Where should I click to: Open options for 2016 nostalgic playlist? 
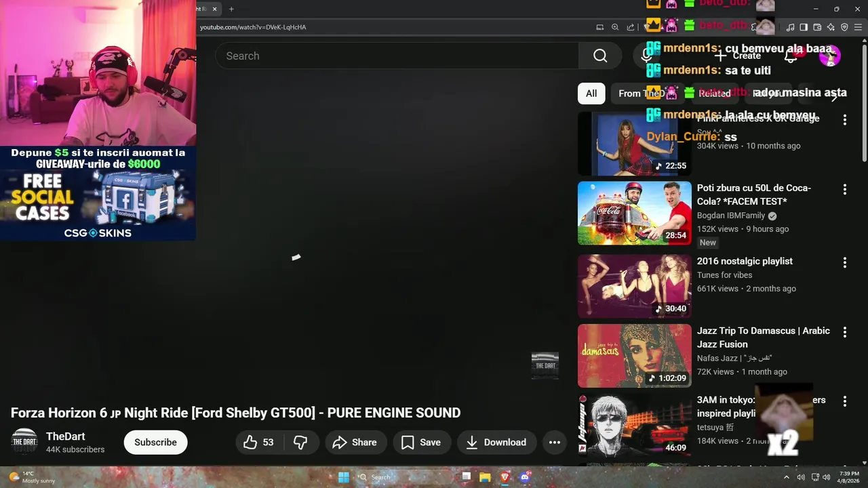[844, 262]
